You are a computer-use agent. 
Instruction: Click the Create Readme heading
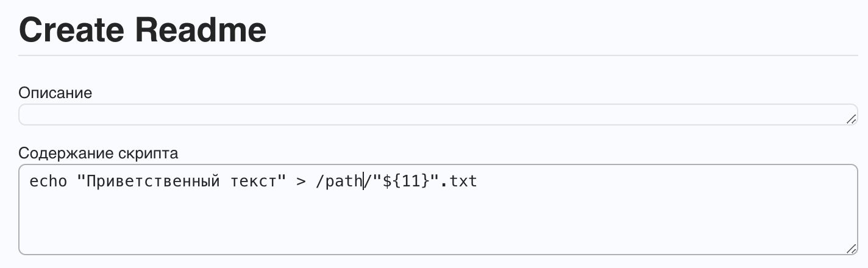pos(143,29)
